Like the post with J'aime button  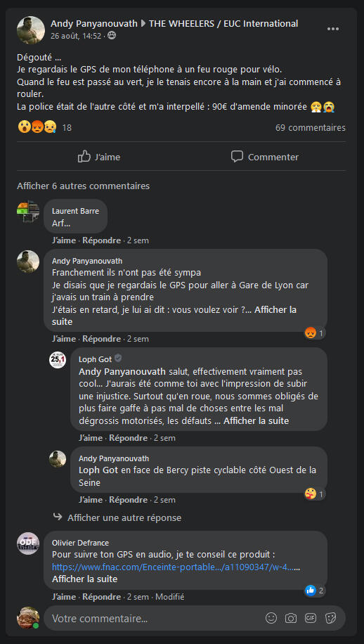click(99, 157)
